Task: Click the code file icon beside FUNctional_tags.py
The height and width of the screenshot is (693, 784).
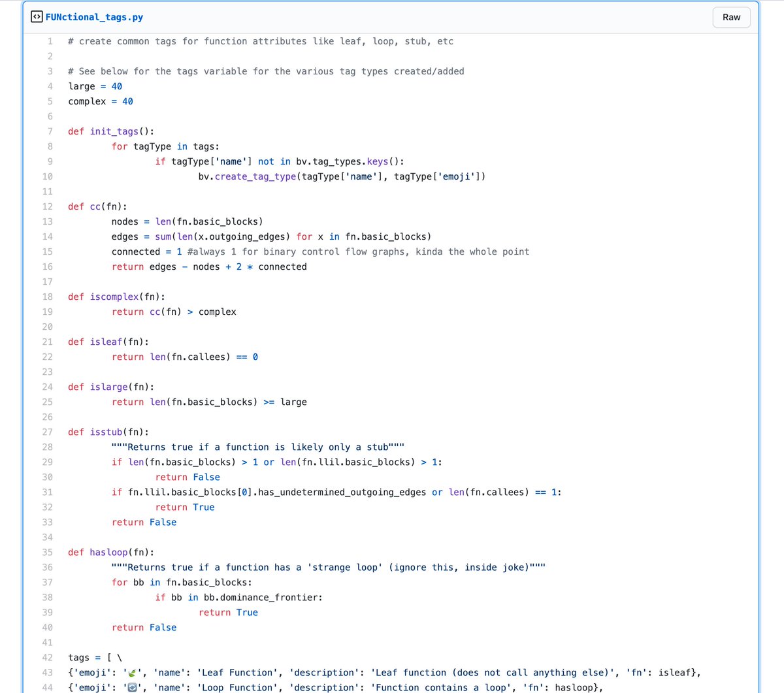Action: [x=37, y=17]
